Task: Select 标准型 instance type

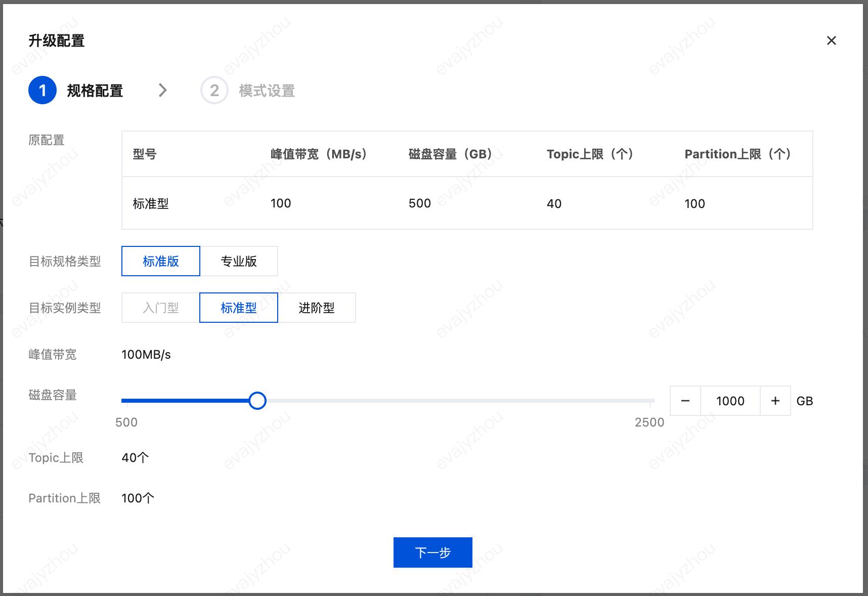Action: [238, 308]
